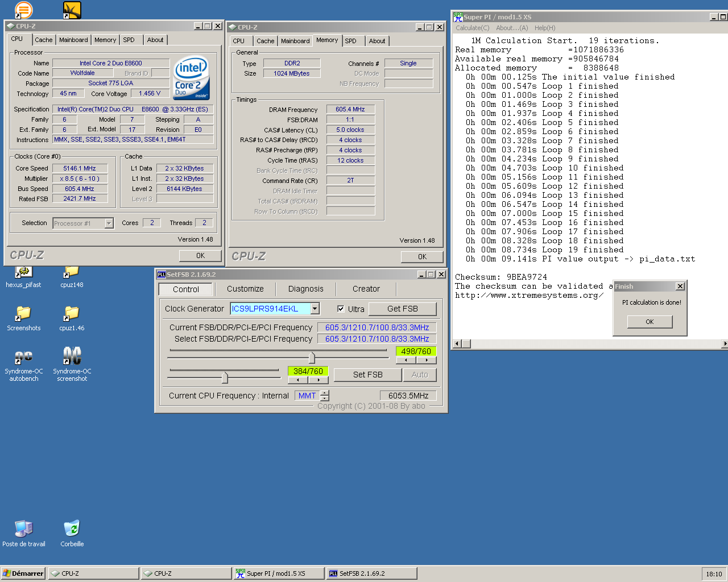Open About tab in left CPU-Z window

point(155,40)
